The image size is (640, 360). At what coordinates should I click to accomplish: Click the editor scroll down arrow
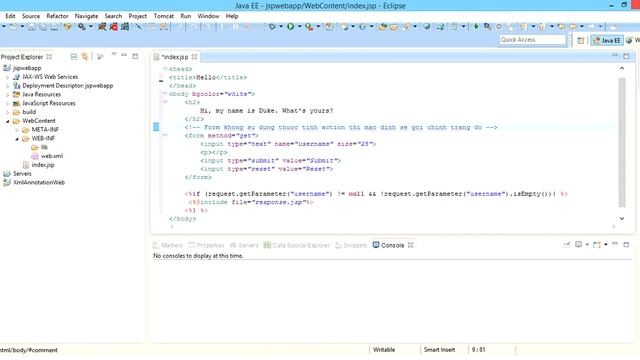[622, 218]
